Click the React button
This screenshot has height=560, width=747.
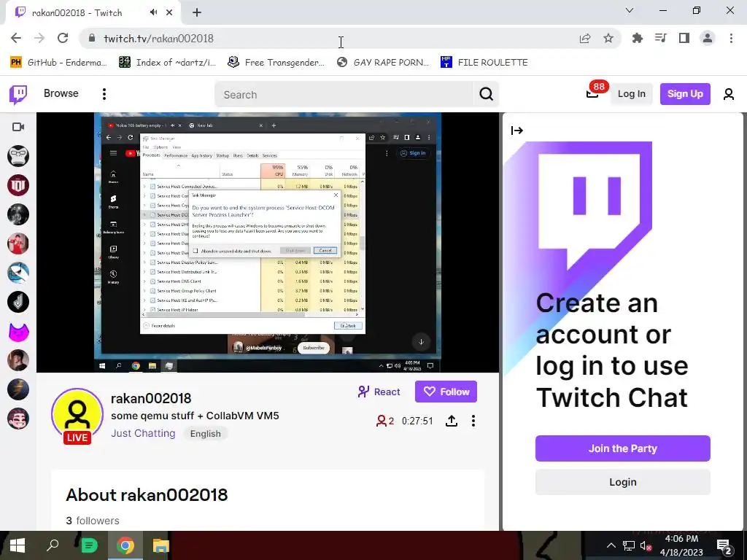(379, 392)
